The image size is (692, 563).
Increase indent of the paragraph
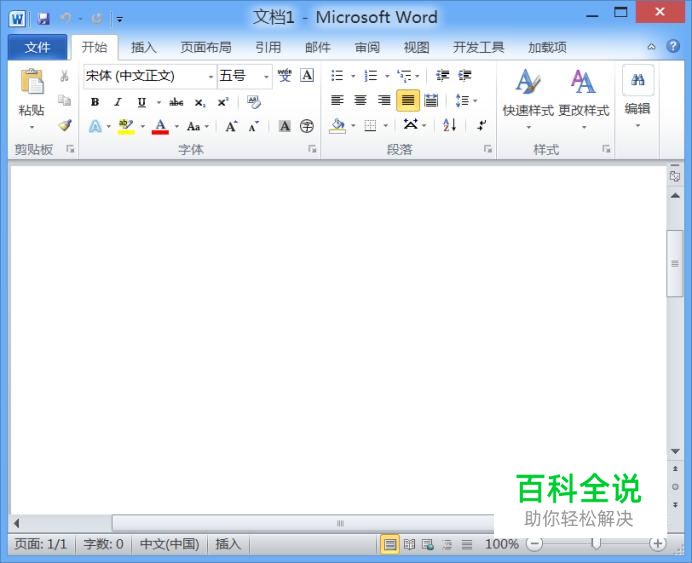point(465,75)
